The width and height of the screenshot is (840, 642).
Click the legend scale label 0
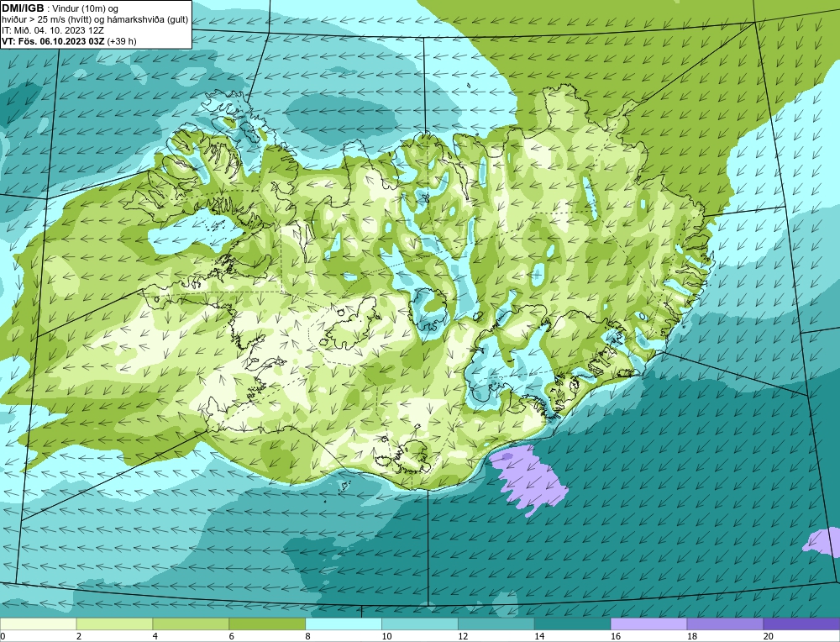3,636
